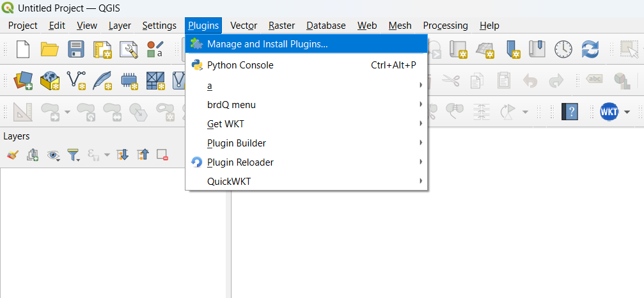The height and width of the screenshot is (298, 644).
Task: Open the Layout Manager wrench icon
Action: click(x=129, y=49)
